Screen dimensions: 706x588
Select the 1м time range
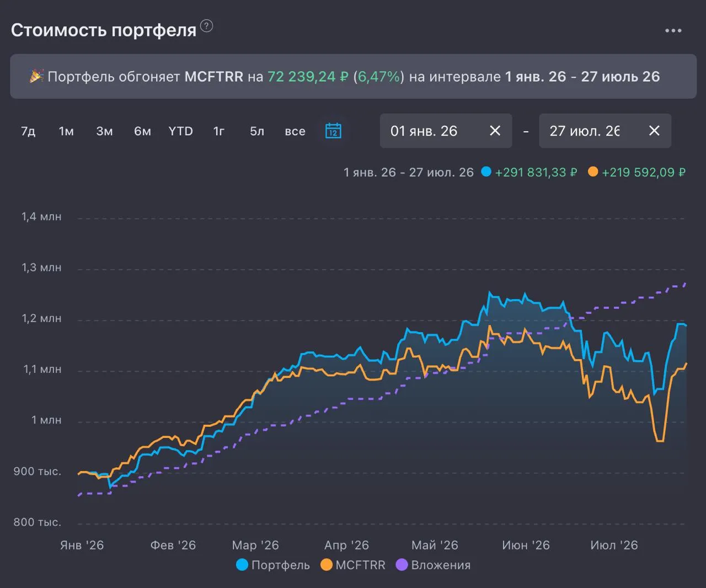tap(66, 131)
